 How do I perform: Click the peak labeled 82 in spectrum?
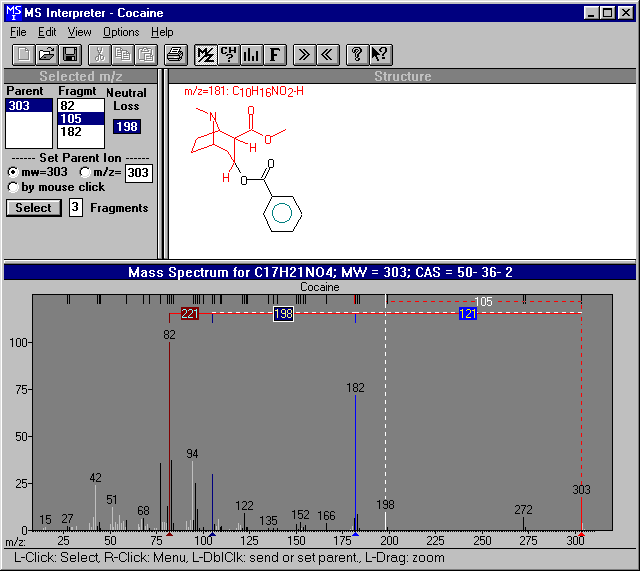169,437
